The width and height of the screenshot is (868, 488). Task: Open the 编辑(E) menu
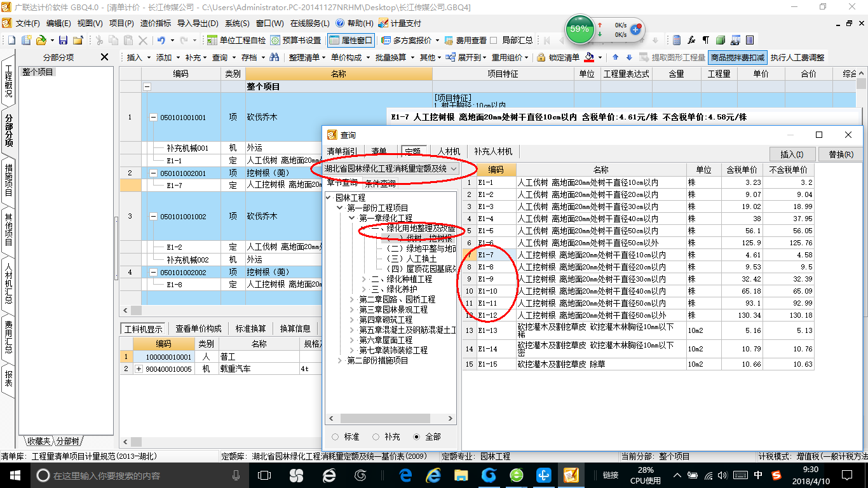click(58, 23)
